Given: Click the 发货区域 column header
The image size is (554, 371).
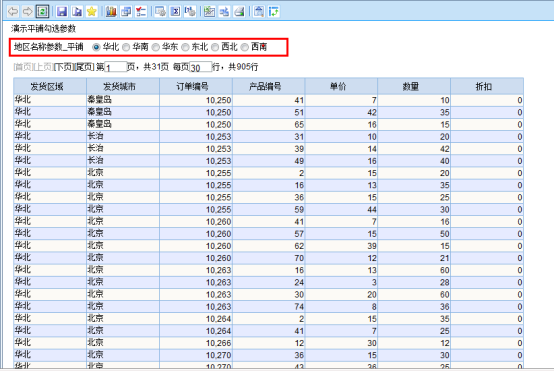Looking at the screenshot, I should pyautogui.click(x=50, y=87).
